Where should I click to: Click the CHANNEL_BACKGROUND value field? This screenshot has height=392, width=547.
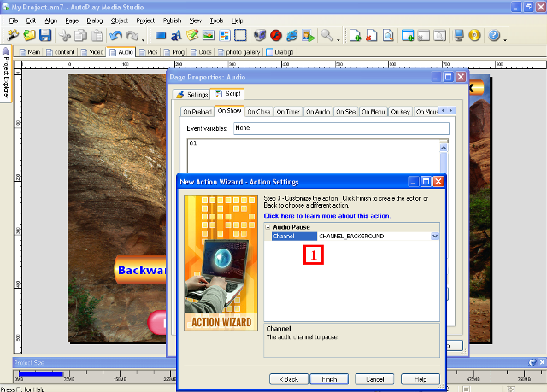[x=372, y=236]
